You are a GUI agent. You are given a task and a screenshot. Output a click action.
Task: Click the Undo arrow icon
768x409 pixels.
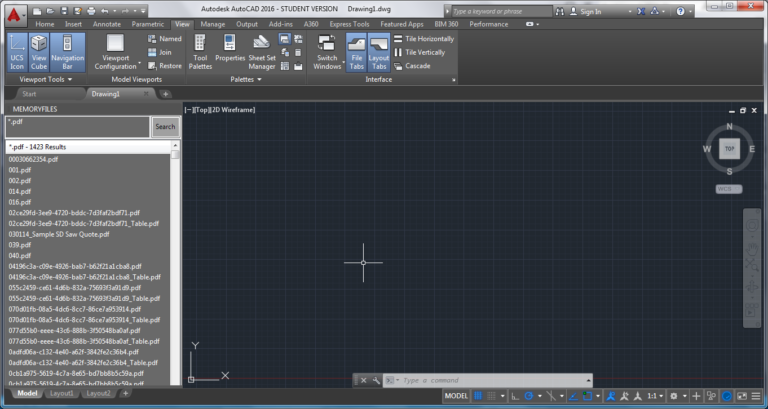[x=104, y=11]
